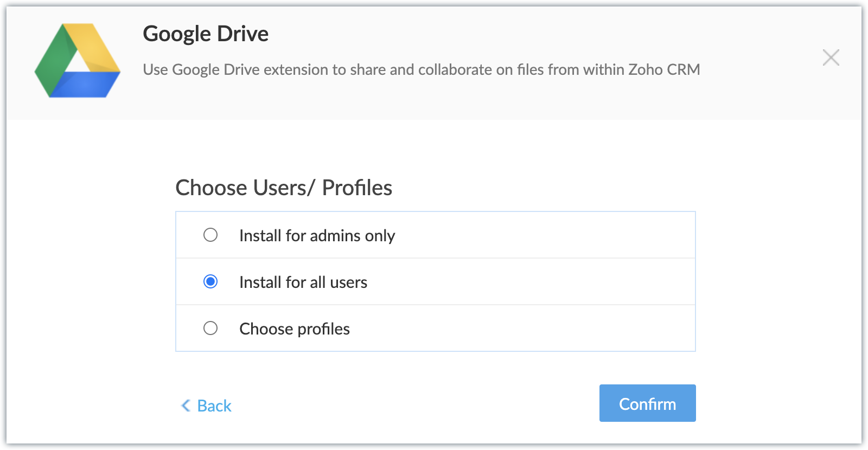Click "Zoho CRM" in the description
This screenshot has width=868, height=450.
664,69
